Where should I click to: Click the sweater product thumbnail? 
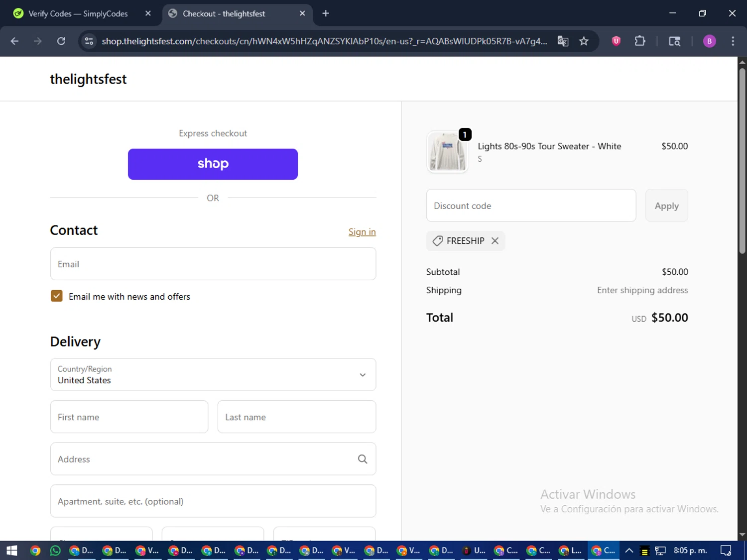pos(448,152)
